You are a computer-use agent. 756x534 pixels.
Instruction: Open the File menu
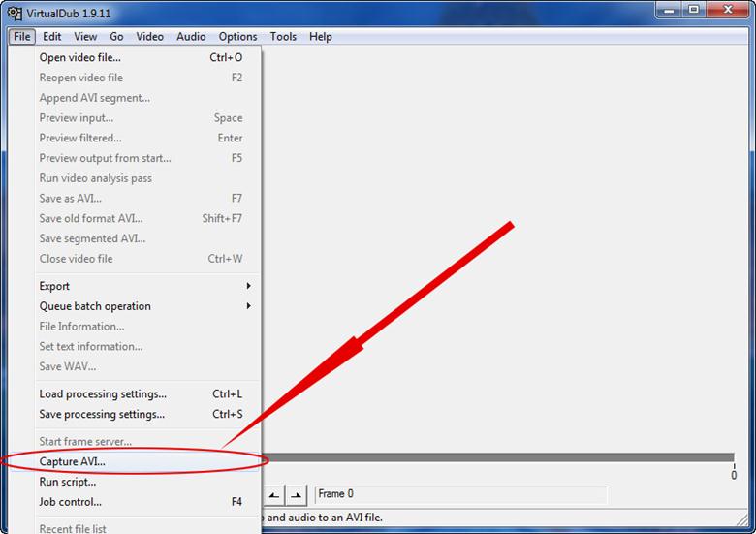click(21, 37)
